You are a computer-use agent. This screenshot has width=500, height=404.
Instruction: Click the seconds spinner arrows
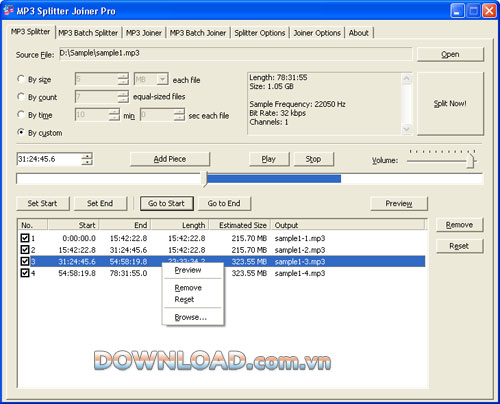point(179,115)
